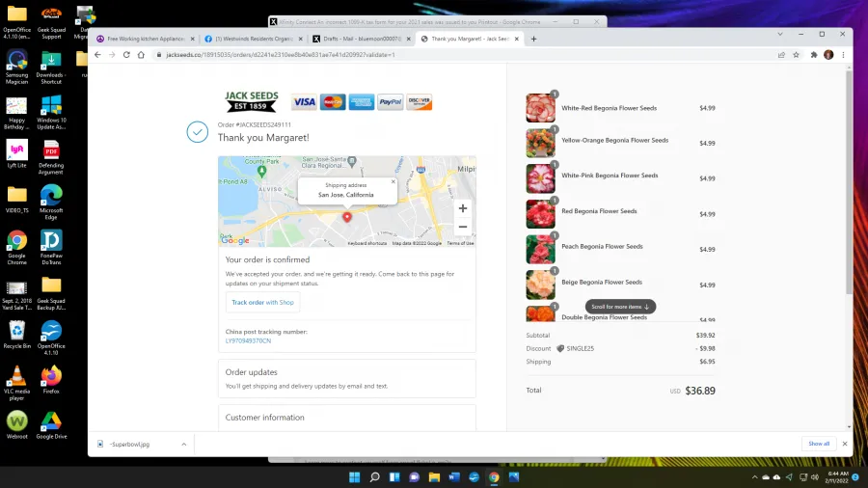Zoom out on the map
The width and height of the screenshot is (868, 488).
point(463,227)
